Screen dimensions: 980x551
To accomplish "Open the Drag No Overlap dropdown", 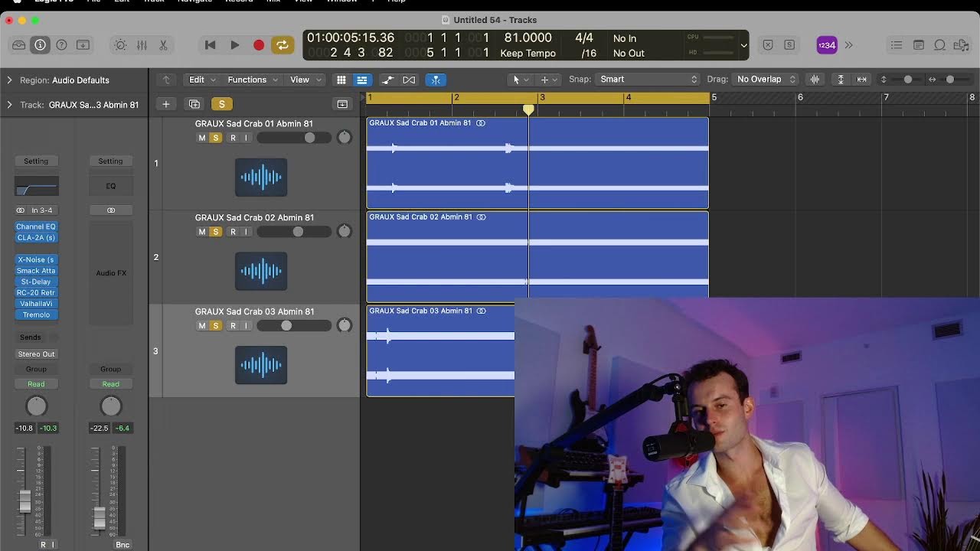I will 765,80.
